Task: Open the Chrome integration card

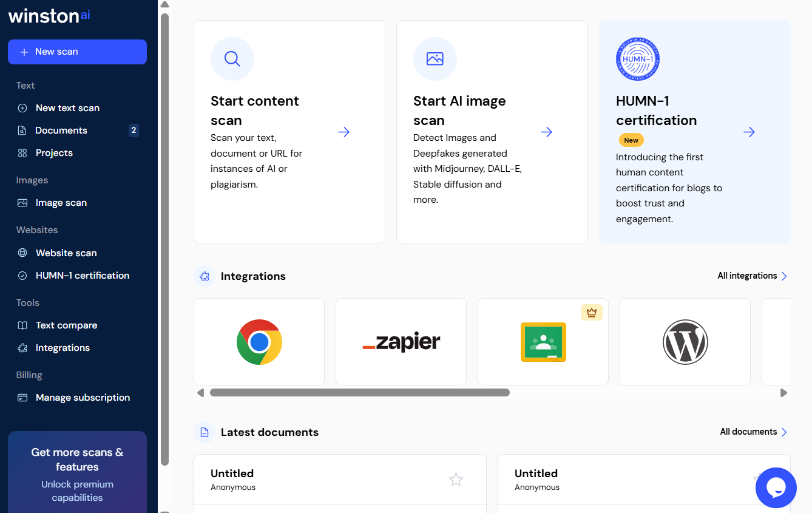Action: (x=259, y=342)
